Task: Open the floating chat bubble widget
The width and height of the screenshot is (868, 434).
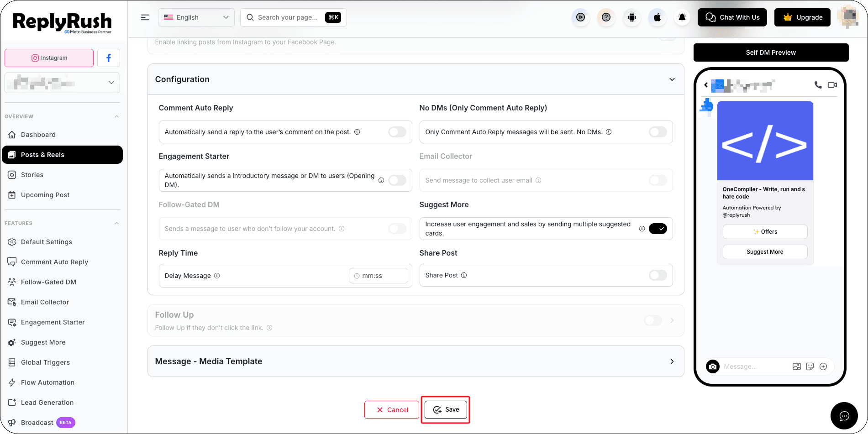Action: pos(844,416)
